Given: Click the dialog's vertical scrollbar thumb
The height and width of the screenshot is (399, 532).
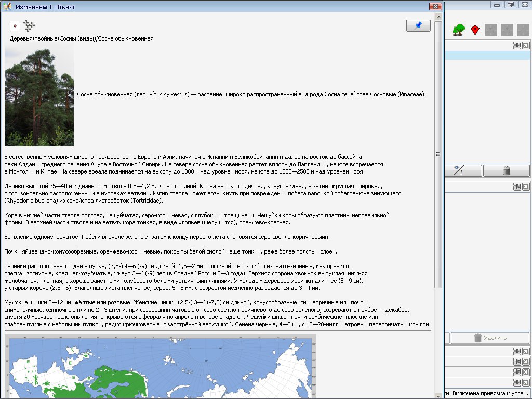Looking at the screenshot, I should pyautogui.click(x=438, y=154).
